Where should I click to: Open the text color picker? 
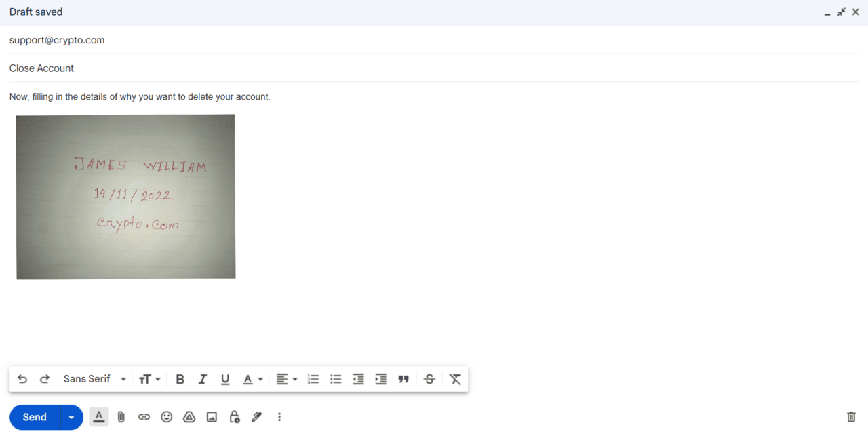pos(253,379)
